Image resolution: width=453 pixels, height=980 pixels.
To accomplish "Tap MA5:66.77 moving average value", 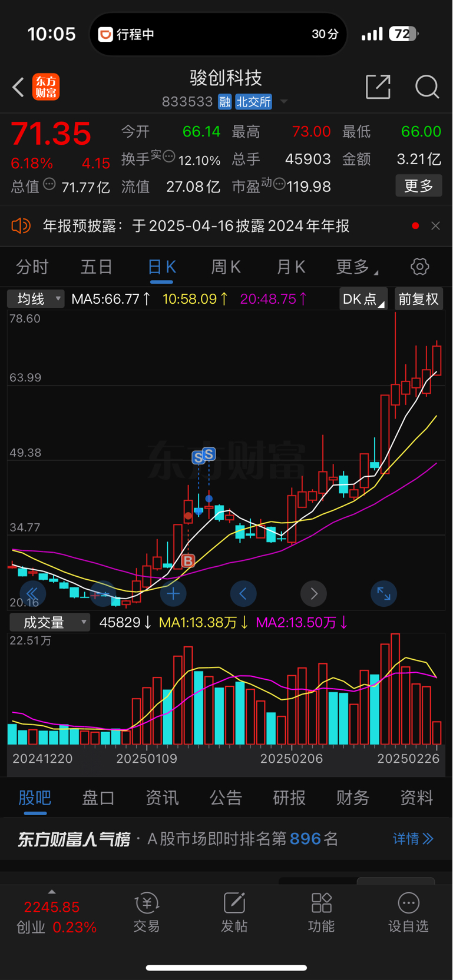I will pyautogui.click(x=111, y=299).
